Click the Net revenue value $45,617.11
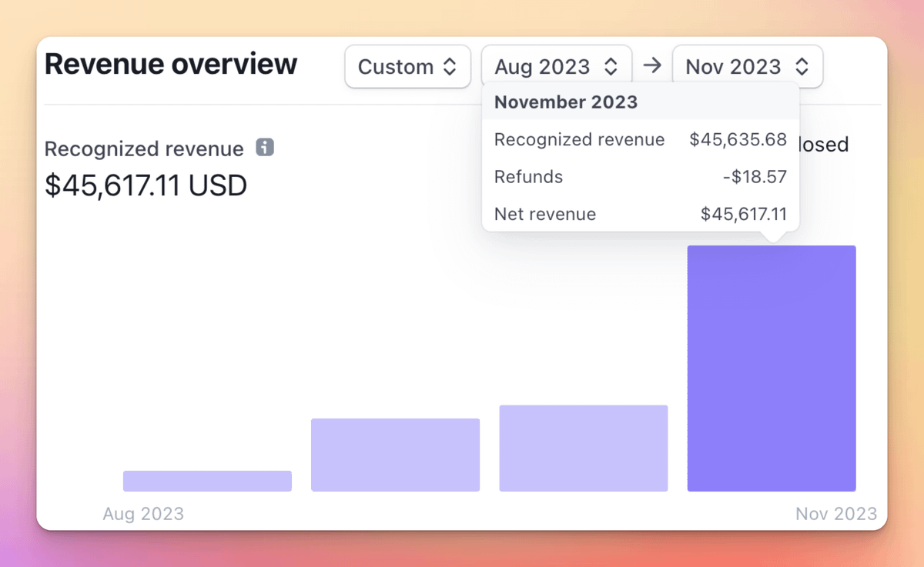Viewport: 924px width, 567px height. coord(744,214)
